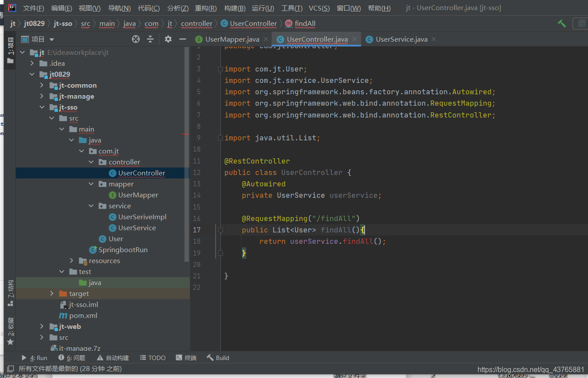This screenshot has width=588, height=378.
Task: Switch to the UserMapper.java tab
Action: point(232,39)
